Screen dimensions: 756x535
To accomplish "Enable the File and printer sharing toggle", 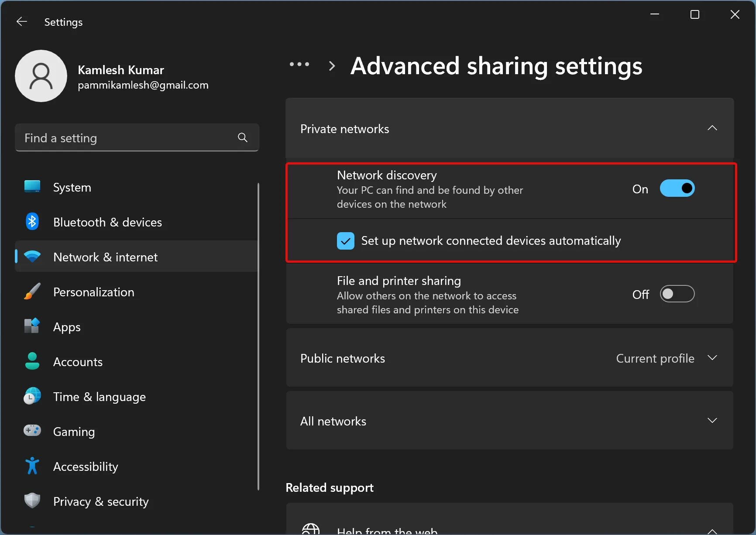I will 677,294.
